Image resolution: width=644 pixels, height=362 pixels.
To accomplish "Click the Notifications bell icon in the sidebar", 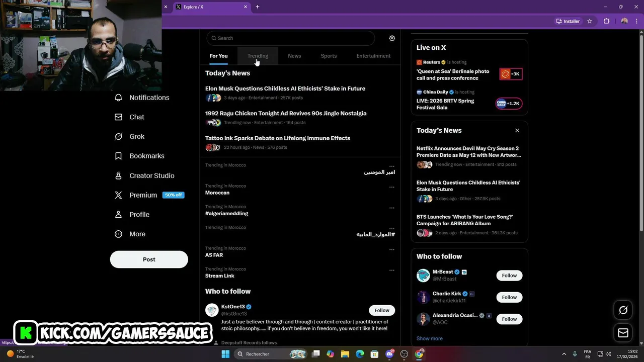I will 118,98.
